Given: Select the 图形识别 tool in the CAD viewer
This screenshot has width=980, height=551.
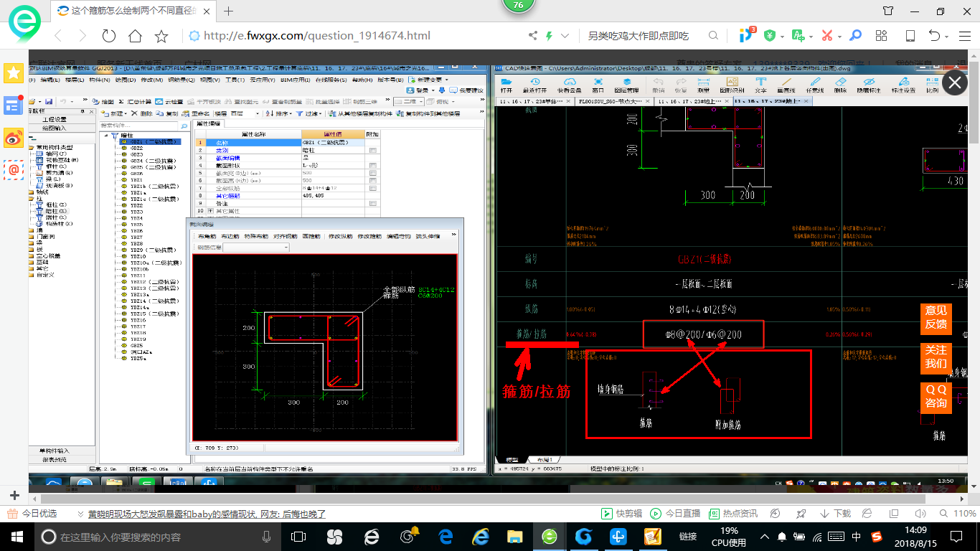Looking at the screenshot, I should (x=732, y=85).
